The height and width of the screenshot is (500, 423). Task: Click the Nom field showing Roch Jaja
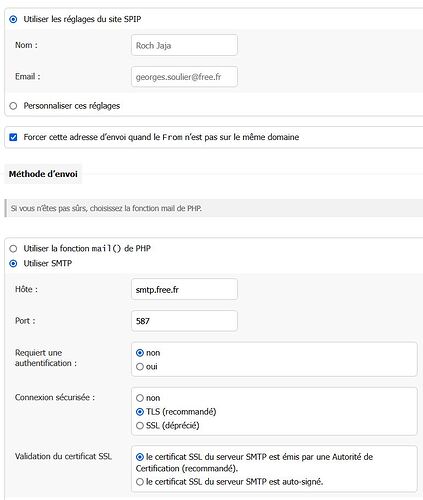point(184,45)
